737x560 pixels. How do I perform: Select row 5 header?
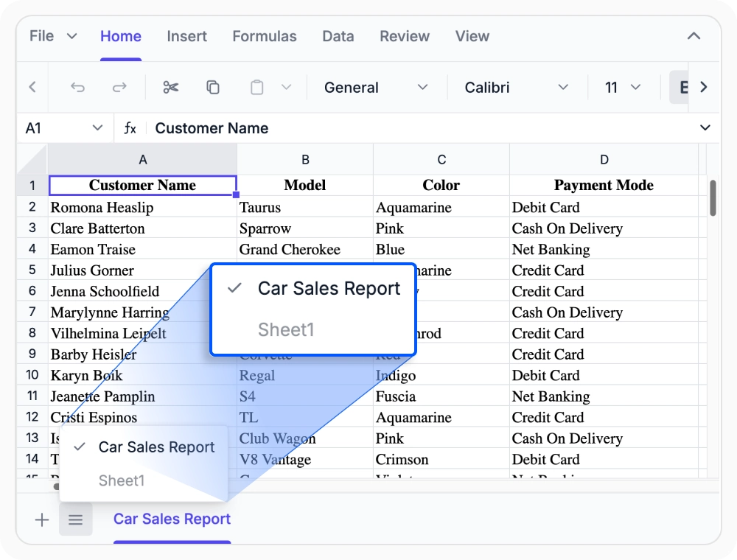(x=32, y=270)
